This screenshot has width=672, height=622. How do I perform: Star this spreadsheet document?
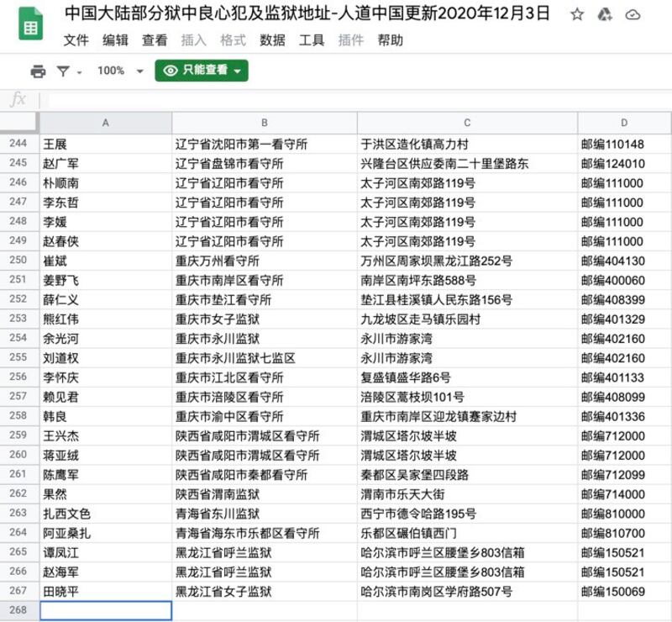click(x=577, y=14)
